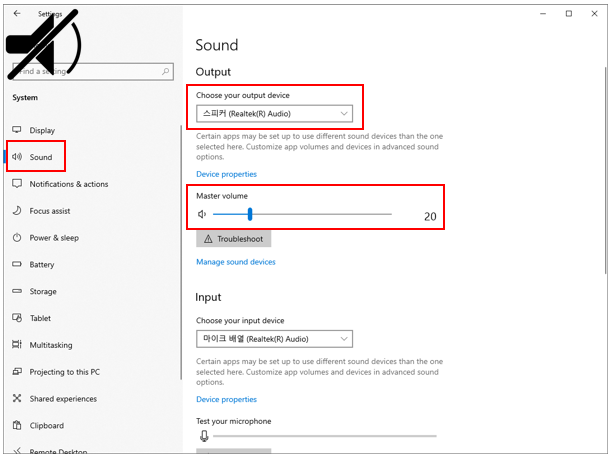614x458 pixels.
Task: Click the Sound speaker sidebar icon
Action: point(17,157)
